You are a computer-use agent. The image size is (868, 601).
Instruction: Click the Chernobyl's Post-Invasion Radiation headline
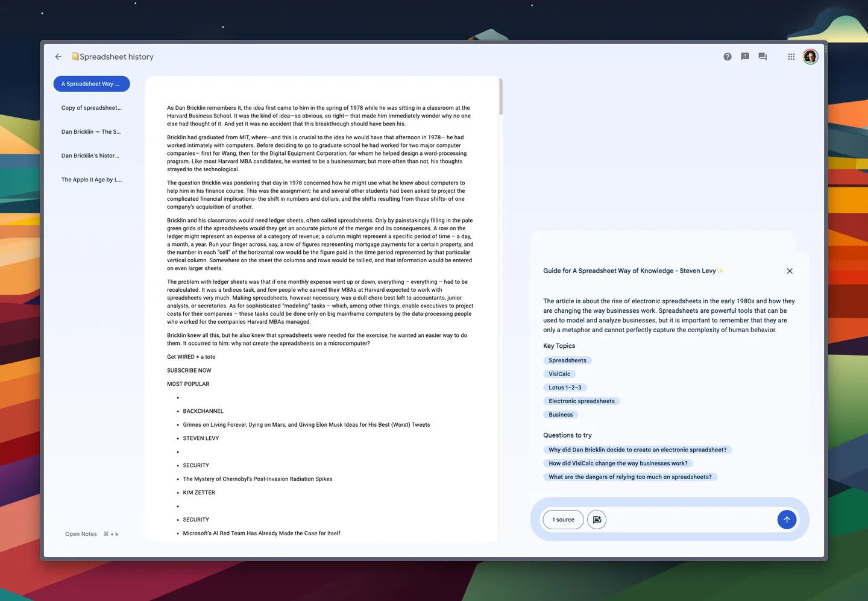pos(257,479)
